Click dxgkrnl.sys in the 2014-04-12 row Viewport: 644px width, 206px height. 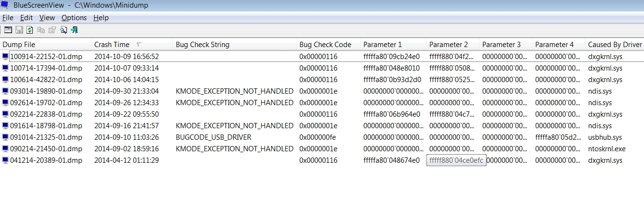605,160
